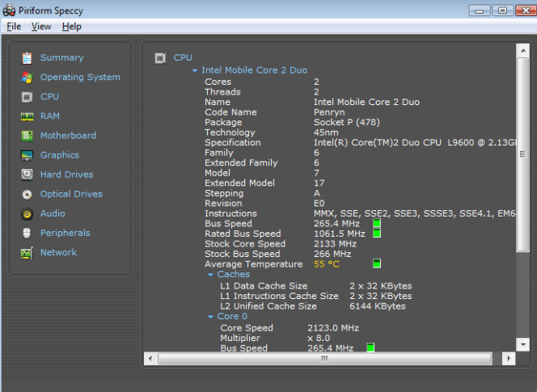Open the Motherboard section icon
The image size is (537, 392).
(27, 136)
